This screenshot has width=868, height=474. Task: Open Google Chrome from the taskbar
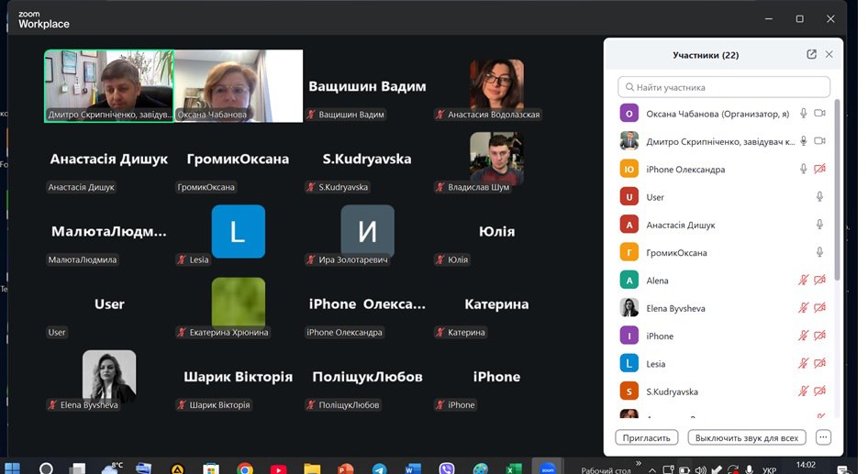point(245,468)
